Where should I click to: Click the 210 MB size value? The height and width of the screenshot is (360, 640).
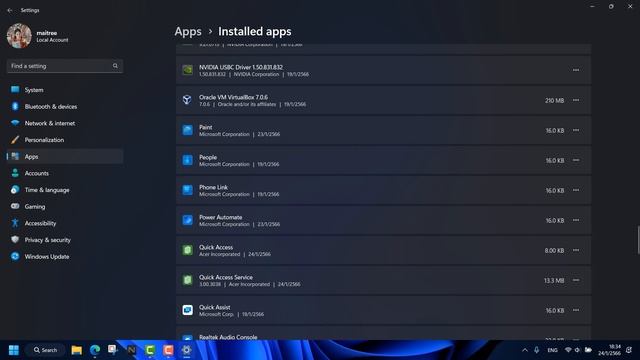pyautogui.click(x=554, y=100)
